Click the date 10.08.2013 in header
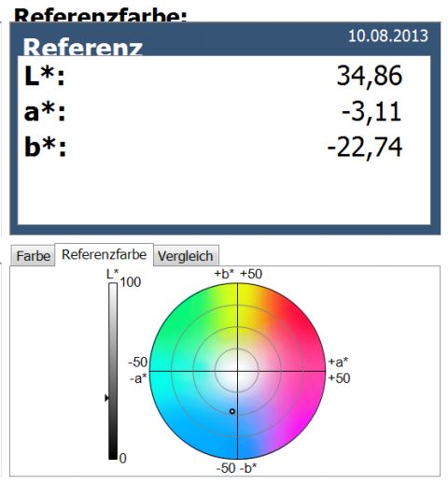The width and height of the screenshot is (448, 484). pyautogui.click(x=388, y=36)
